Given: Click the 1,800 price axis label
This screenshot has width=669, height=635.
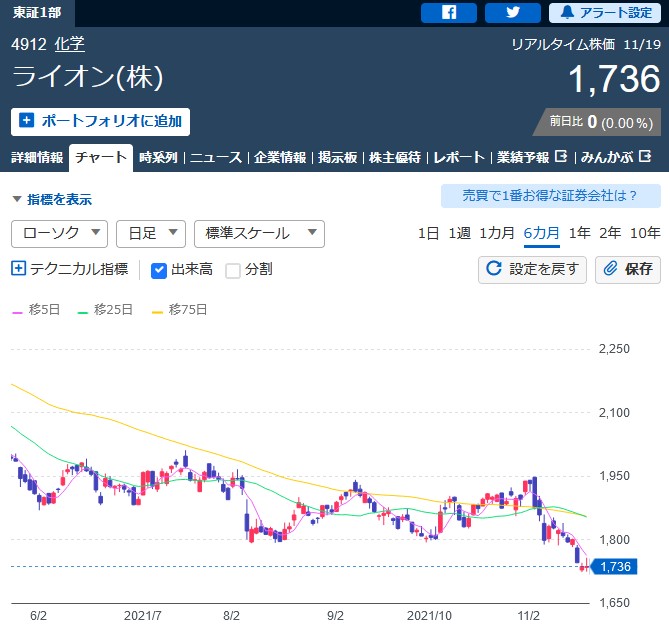Looking at the screenshot, I should click(614, 539).
